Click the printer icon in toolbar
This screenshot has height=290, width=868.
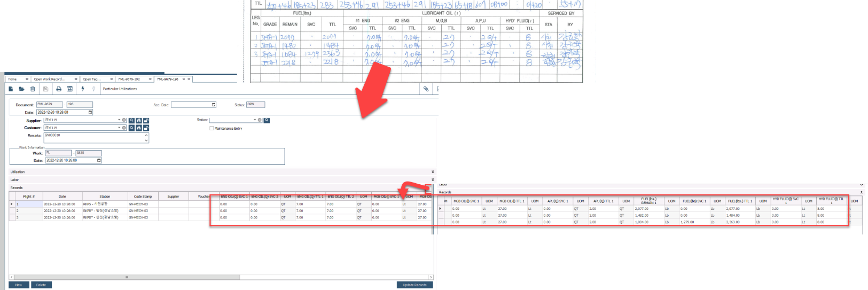[x=59, y=89]
